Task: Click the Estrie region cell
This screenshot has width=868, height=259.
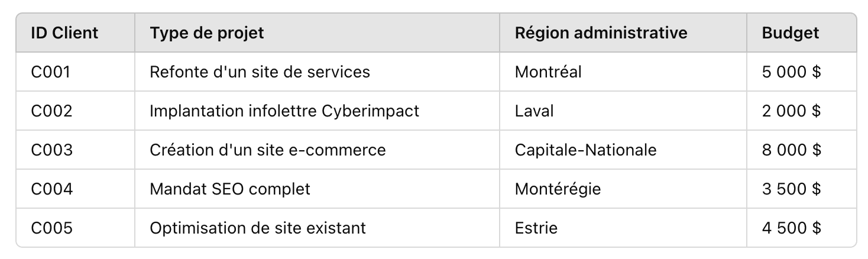Action: [x=623, y=228]
